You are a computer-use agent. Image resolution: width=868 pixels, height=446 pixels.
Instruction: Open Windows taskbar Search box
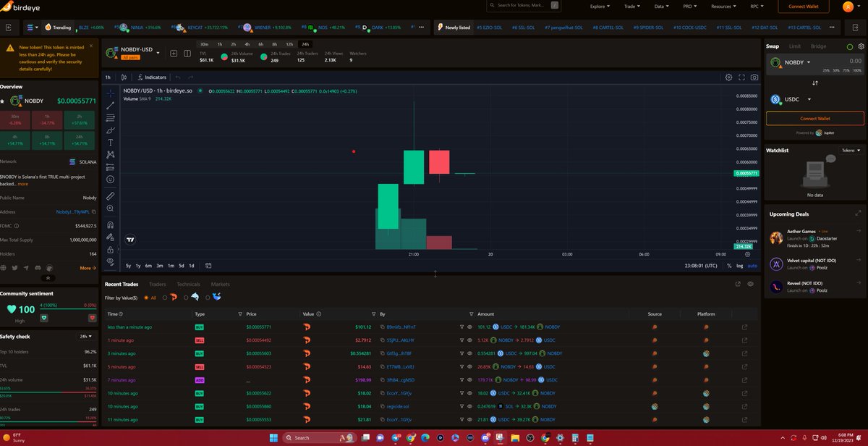tap(321, 438)
